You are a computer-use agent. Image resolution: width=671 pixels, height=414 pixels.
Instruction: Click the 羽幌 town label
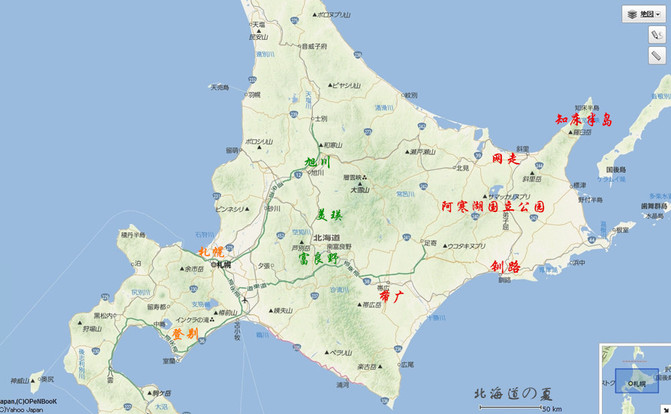click(254, 95)
